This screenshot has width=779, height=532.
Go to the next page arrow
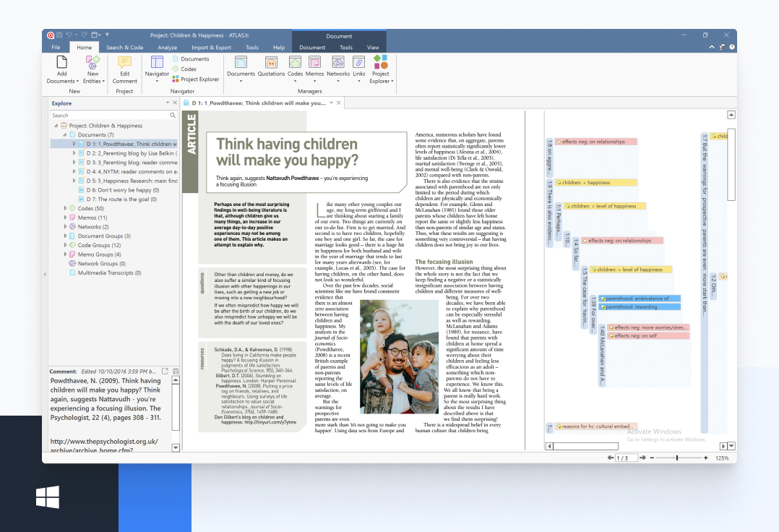click(x=642, y=458)
